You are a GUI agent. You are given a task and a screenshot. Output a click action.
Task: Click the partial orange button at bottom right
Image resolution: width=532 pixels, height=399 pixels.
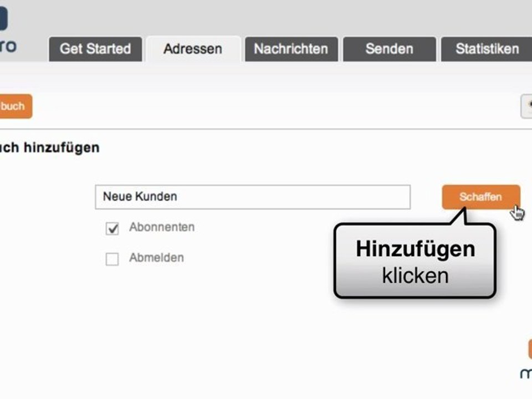[530, 349]
